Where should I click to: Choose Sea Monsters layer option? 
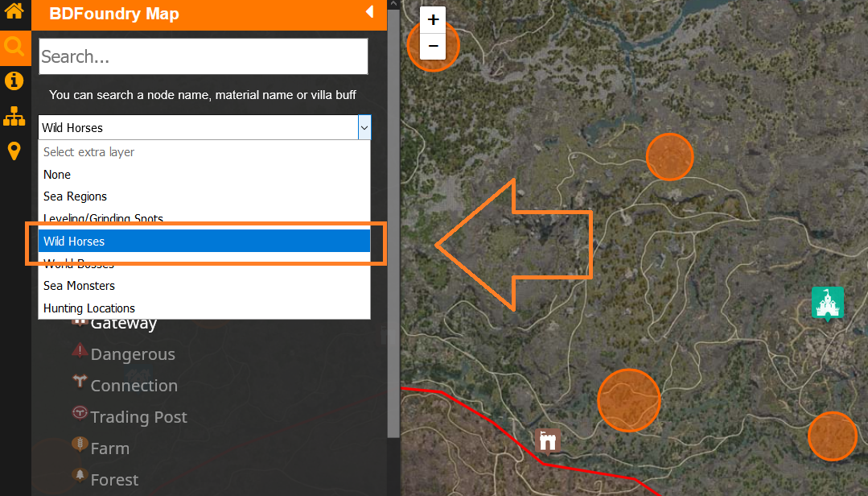pyautogui.click(x=204, y=286)
